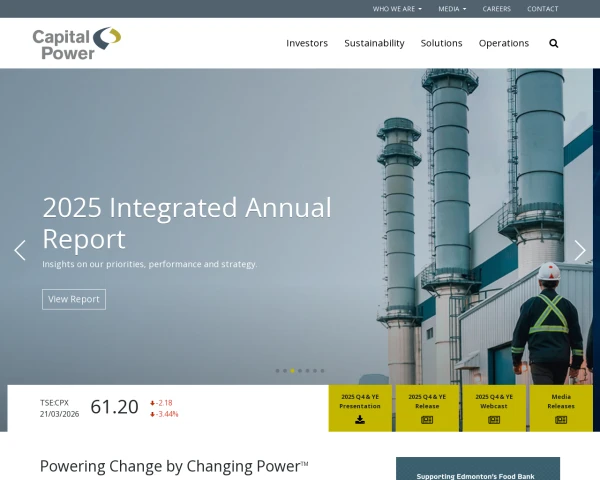
Task: Download the 2025 Q4 & YE Presentation
Action: [360, 408]
